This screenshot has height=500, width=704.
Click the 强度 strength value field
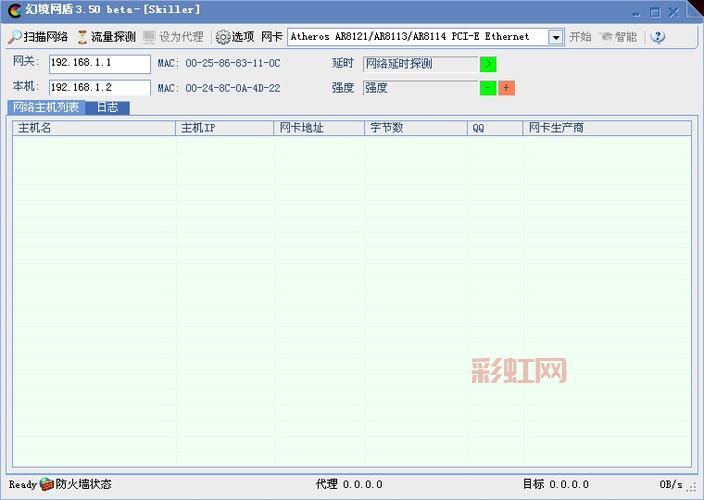[x=420, y=88]
